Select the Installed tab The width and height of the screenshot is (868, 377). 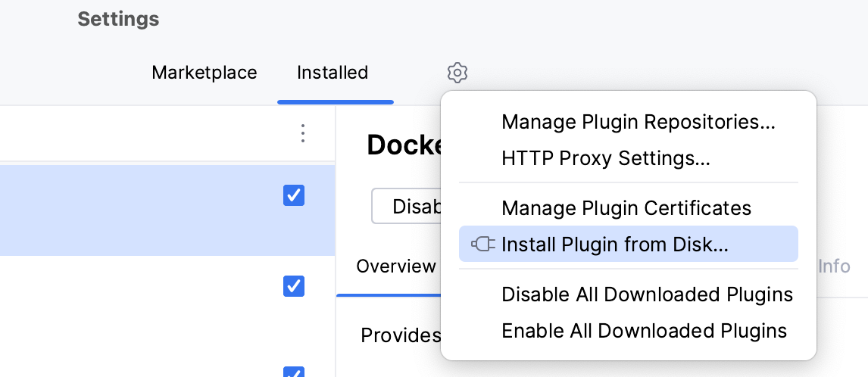[333, 73]
